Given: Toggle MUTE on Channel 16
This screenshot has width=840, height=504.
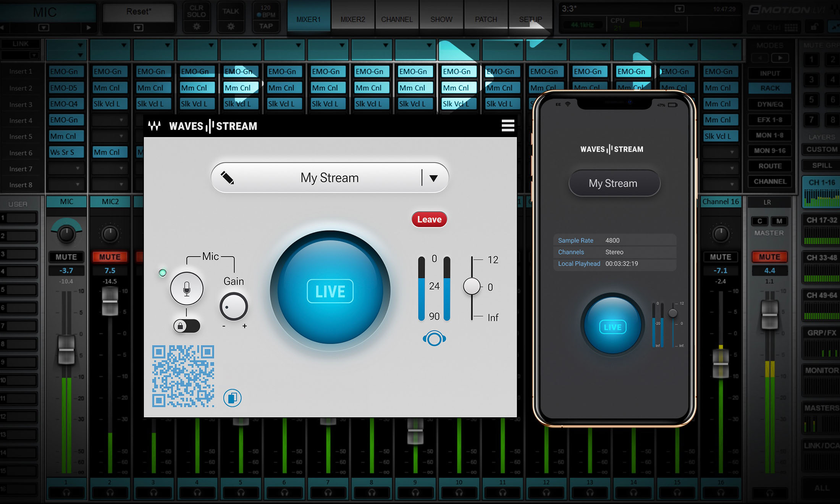Looking at the screenshot, I should (x=720, y=257).
